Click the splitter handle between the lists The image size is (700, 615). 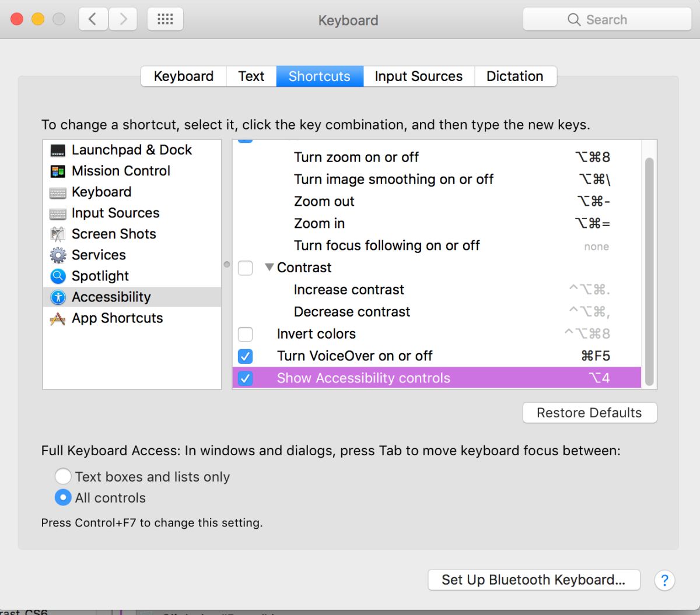click(x=227, y=265)
